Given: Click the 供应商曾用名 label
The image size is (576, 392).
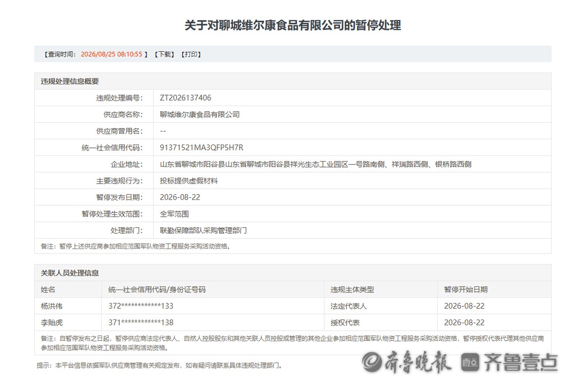Looking at the screenshot, I should [119, 131].
